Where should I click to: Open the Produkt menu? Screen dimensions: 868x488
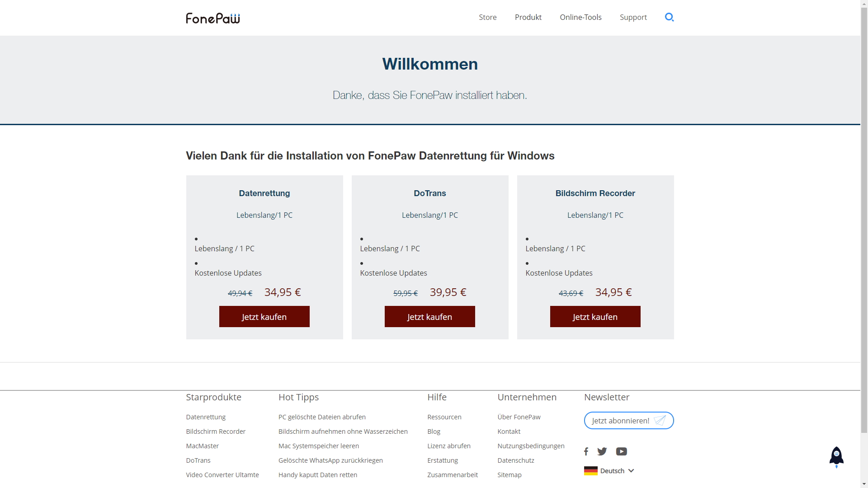[x=528, y=17]
